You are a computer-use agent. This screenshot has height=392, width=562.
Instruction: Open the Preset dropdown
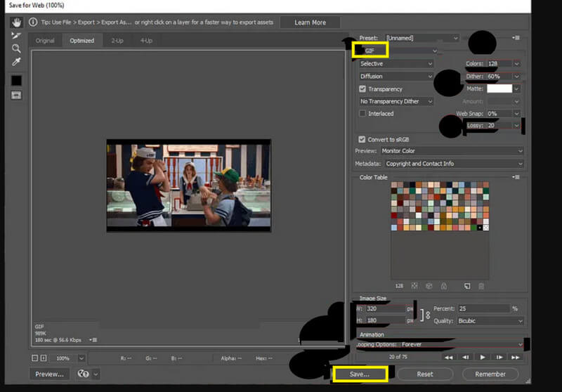pyautogui.click(x=422, y=38)
